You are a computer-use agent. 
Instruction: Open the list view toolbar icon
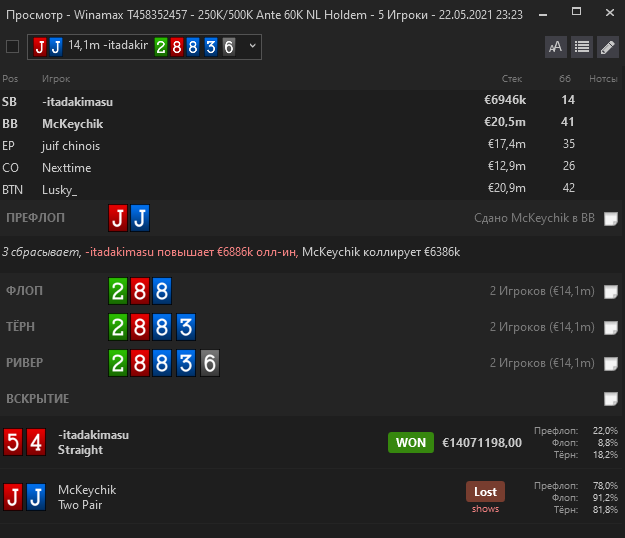point(582,47)
